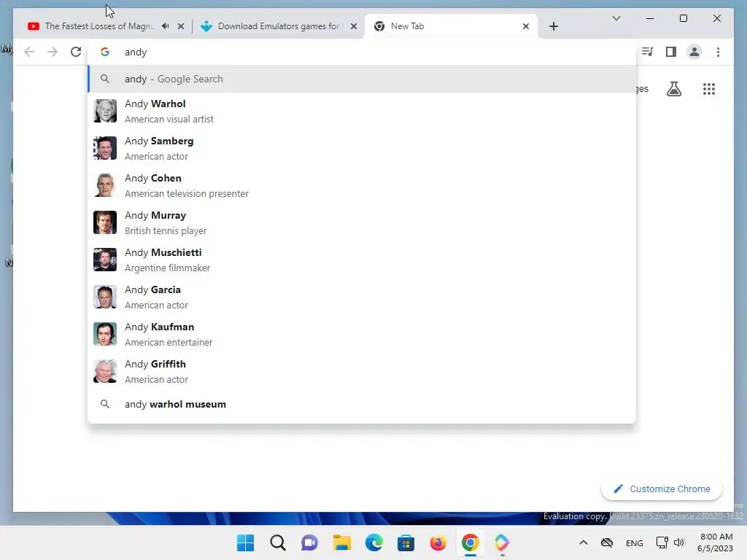The height and width of the screenshot is (560, 747).
Task: Switch to Download Emulators games tab
Action: pos(279,26)
